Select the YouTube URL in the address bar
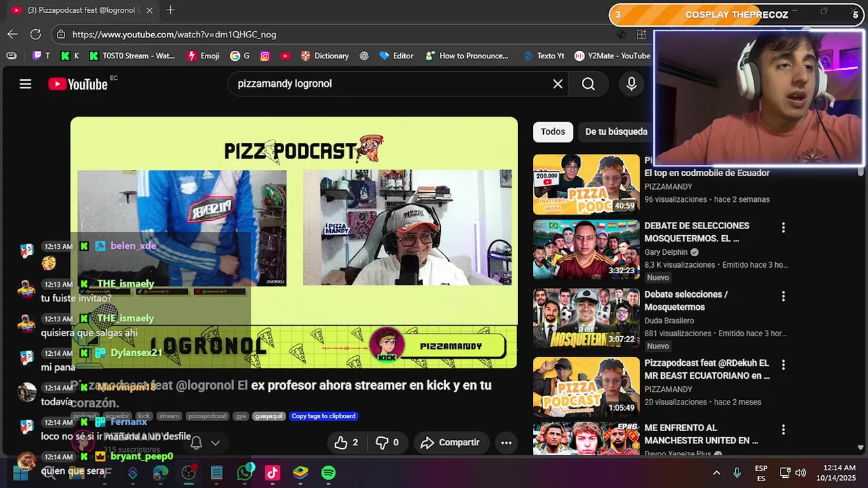868x488 pixels. tap(174, 35)
